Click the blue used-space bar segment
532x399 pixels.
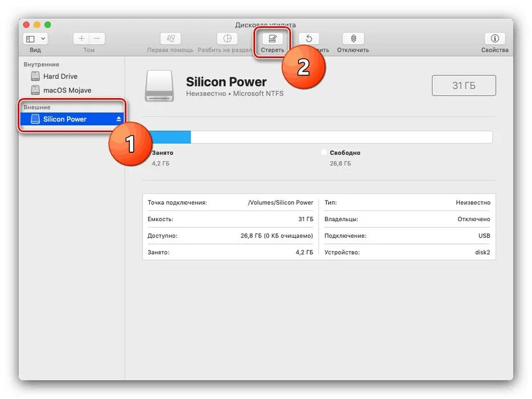coord(171,137)
